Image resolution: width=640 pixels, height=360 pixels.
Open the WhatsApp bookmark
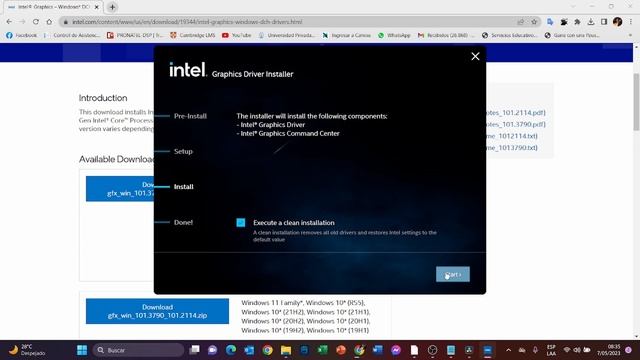(394, 36)
